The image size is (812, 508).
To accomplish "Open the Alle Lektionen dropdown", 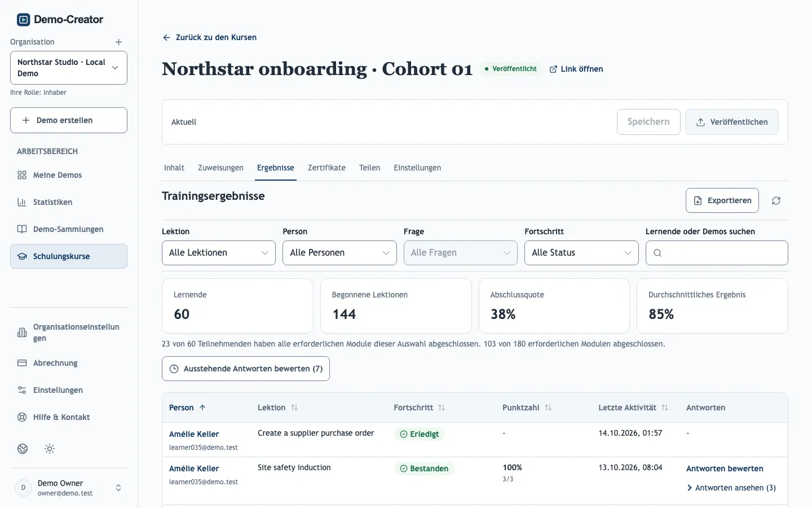I will (219, 253).
